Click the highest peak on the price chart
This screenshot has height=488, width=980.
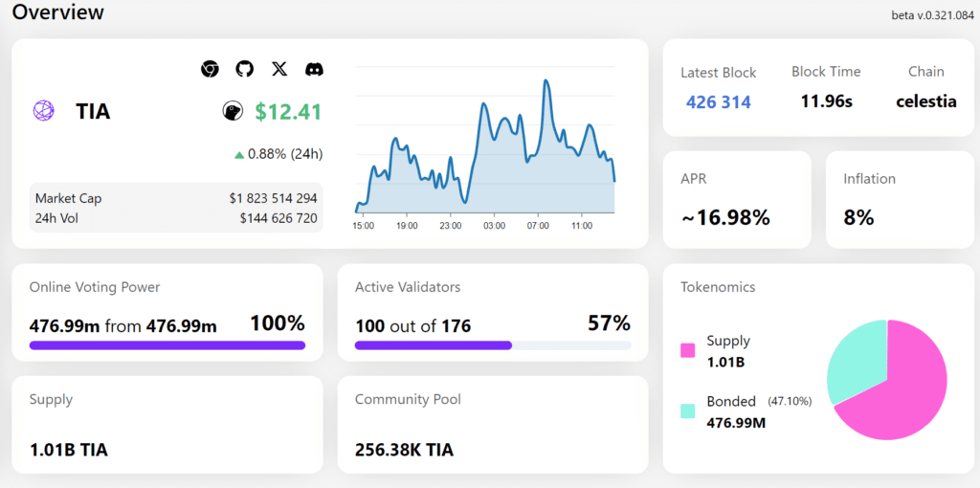pyautogui.click(x=546, y=81)
